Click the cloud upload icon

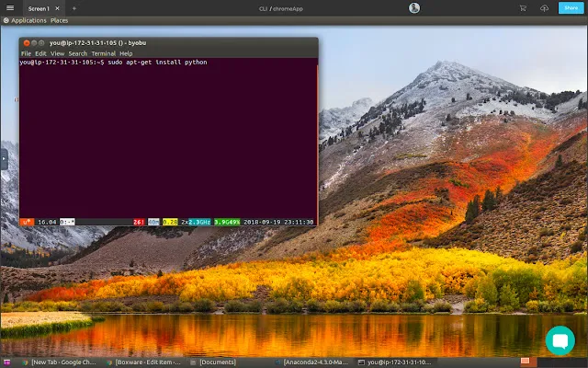pyautogui.click(x=544, y=8)
